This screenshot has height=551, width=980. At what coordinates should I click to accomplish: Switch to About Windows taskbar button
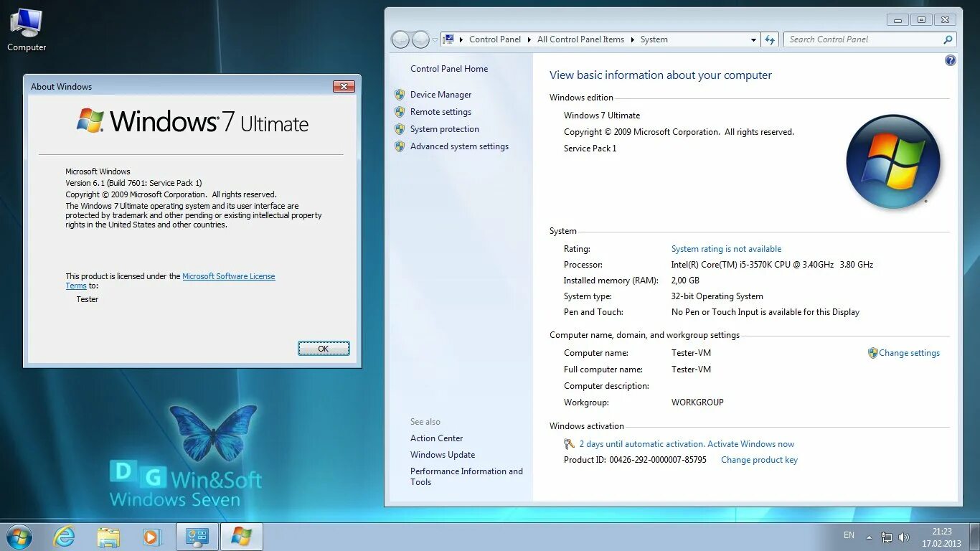pos(242,537)
